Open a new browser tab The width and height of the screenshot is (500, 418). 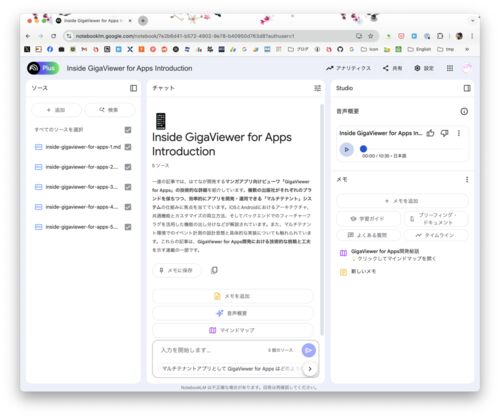(143, 21)
